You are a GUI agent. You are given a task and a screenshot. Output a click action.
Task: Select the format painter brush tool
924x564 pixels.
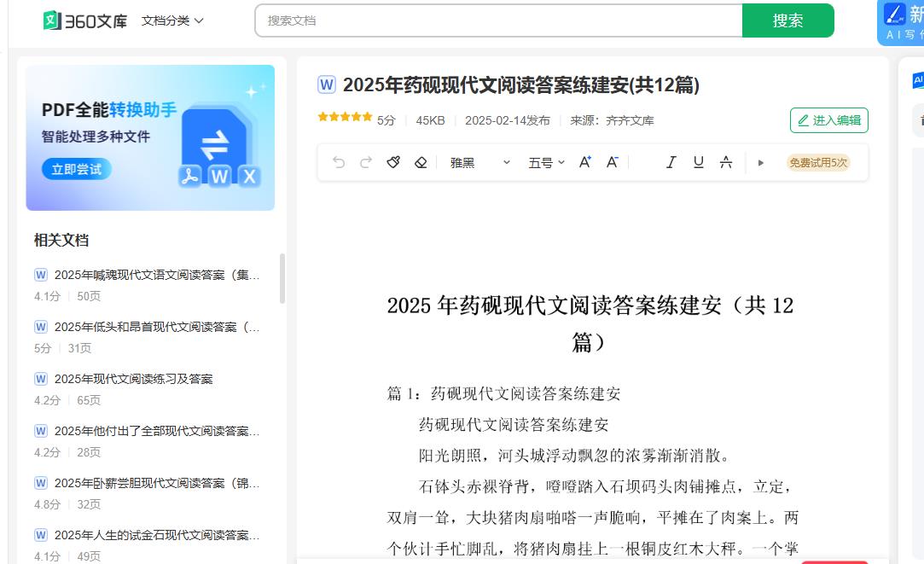(x=393, y=162)
